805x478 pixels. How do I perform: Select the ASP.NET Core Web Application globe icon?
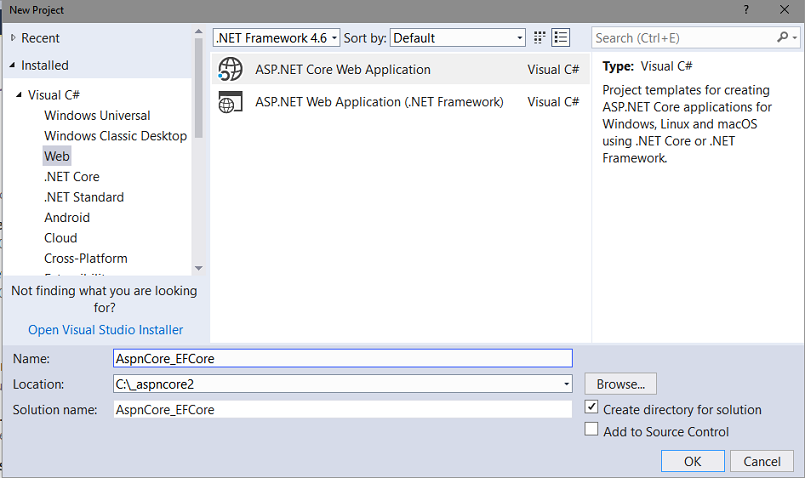point(230,69)
